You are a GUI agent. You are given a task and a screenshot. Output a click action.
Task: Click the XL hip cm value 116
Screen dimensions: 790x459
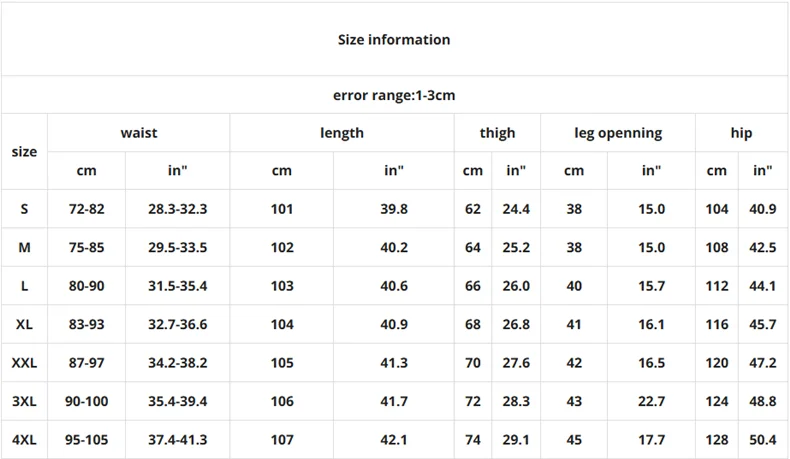coord(716,324)
